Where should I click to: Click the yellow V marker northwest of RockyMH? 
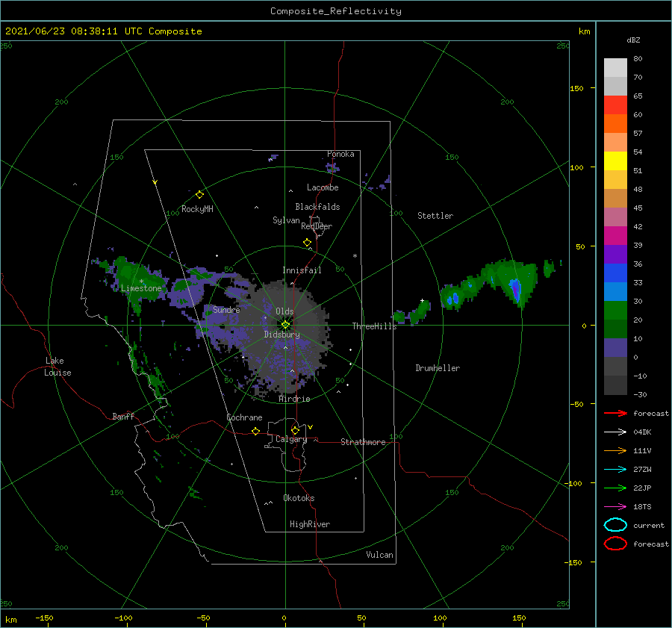(x=155, y=182)
